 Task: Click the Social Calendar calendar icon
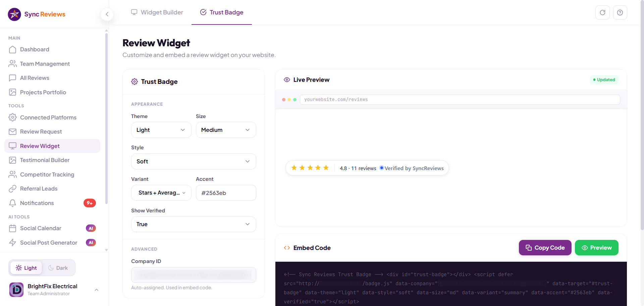tap(12, 228)
